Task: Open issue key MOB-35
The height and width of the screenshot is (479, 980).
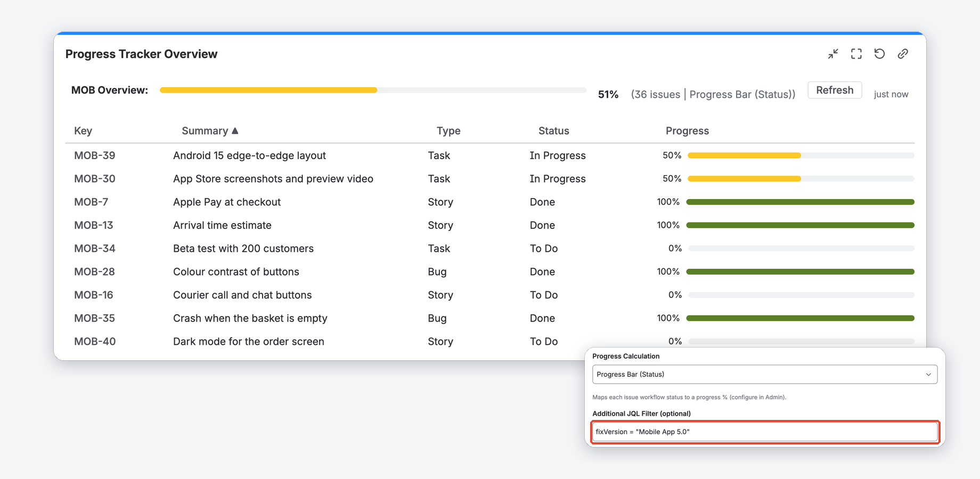Action: (x=94, y=318)
